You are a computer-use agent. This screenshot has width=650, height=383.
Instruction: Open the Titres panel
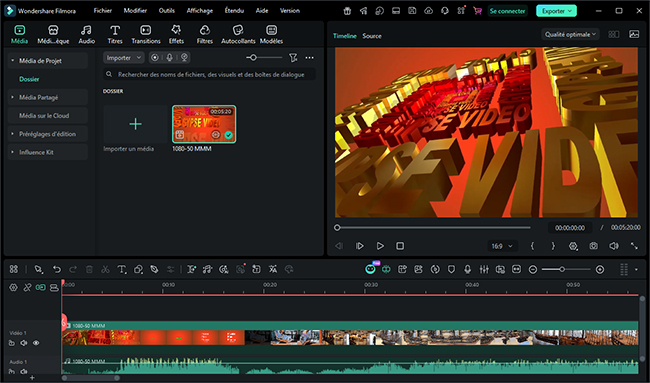coord(115,34)
